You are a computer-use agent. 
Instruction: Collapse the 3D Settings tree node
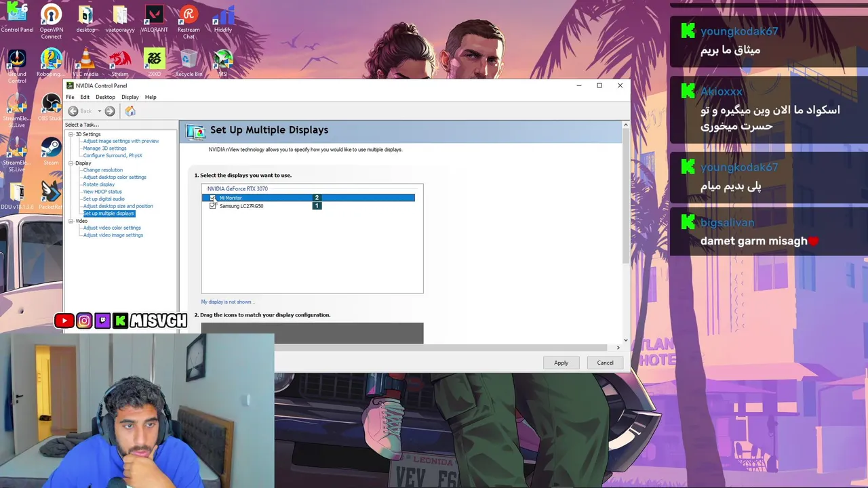point(71,134)
